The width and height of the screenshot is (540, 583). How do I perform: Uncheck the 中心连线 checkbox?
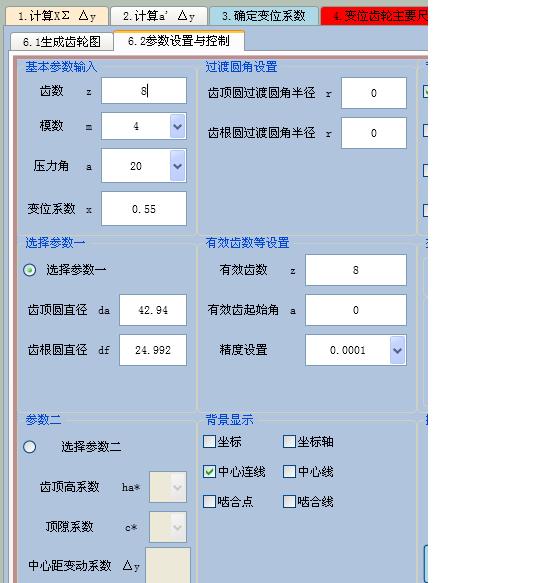(209, 471)
